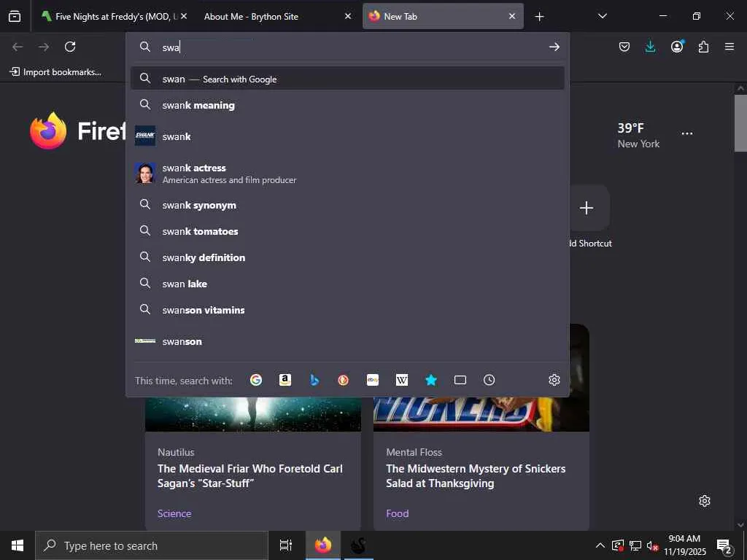Open Firefox View from the tab bar icon

15,16
